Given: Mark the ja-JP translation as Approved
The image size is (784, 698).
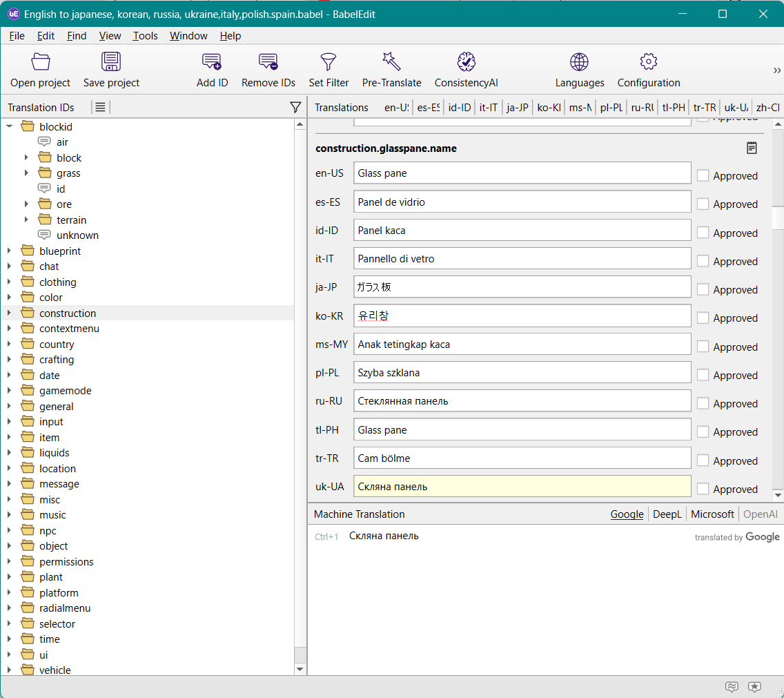Looking at the screenshot, I should [x=703, y=290].
